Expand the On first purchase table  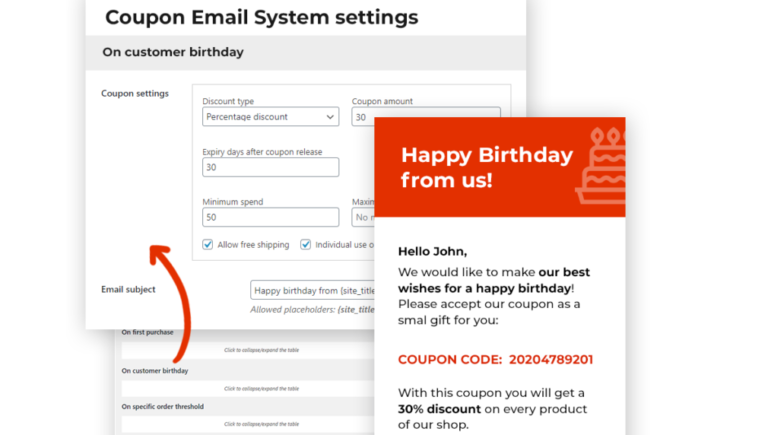(261, 350)
